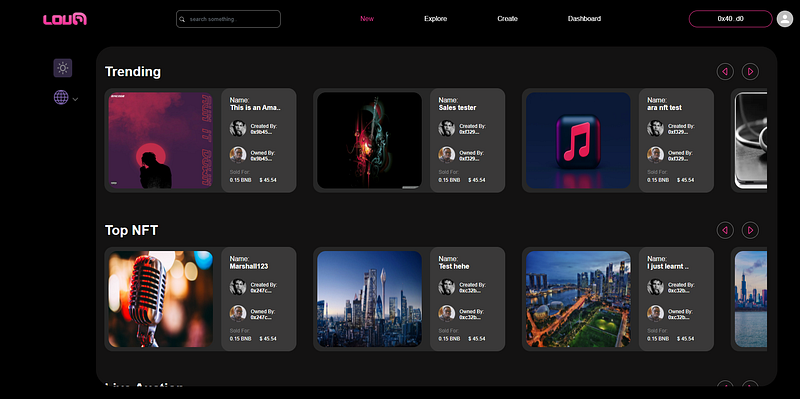Image resolution: width=800 pixels, height=399 pixels.
Task: Click the 'Sales tester' NFT name
Action: 457,108
